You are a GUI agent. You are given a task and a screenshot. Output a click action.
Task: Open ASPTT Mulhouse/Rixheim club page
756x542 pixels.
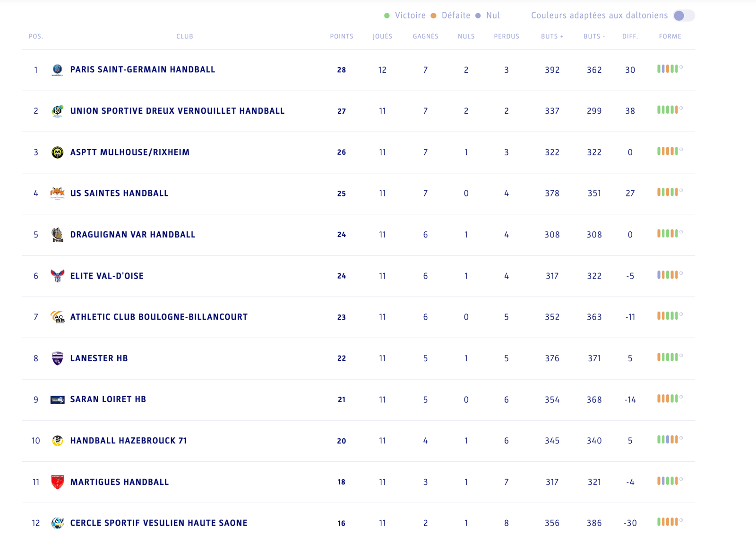click(x=130, y=152)
